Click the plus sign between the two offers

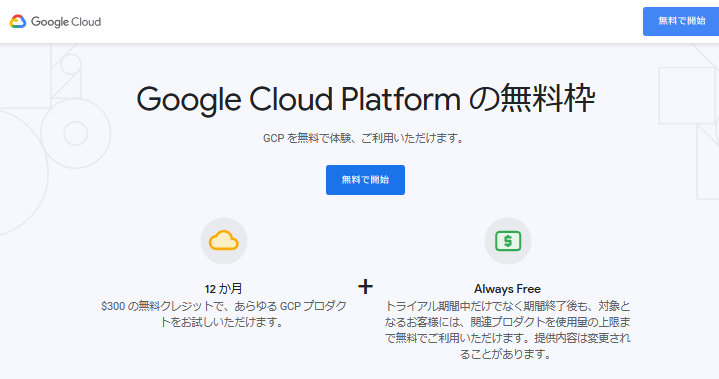click(365, 287)
